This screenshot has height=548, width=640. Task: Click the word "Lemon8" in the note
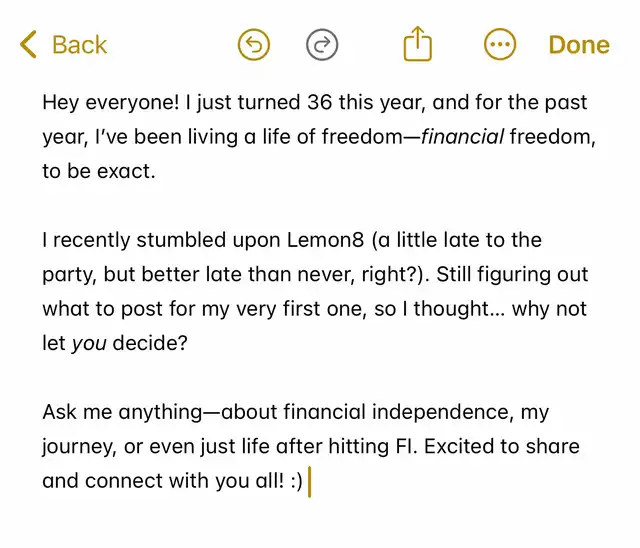pos(325,240)
